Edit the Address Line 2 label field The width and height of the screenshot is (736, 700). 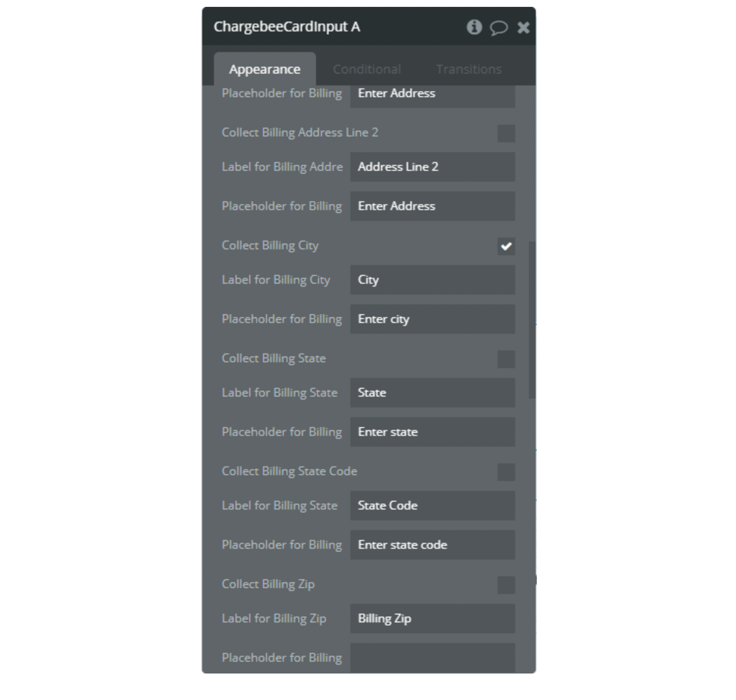click(432, 167)
